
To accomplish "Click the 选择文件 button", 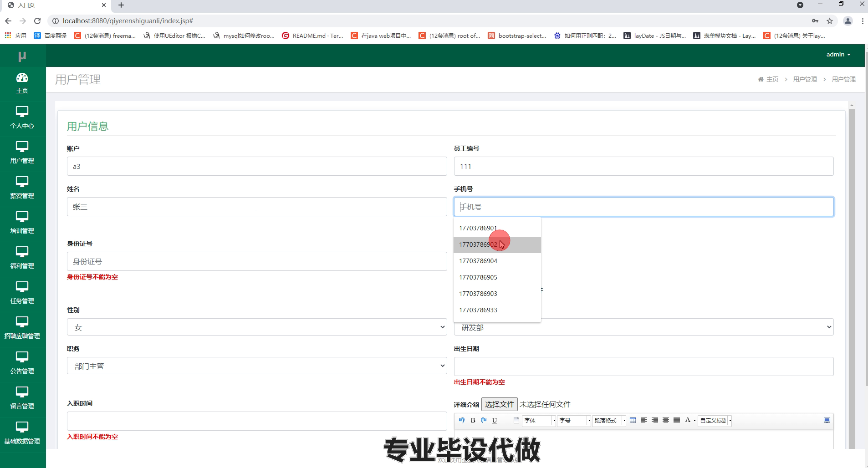I will [x=499, y=404].
